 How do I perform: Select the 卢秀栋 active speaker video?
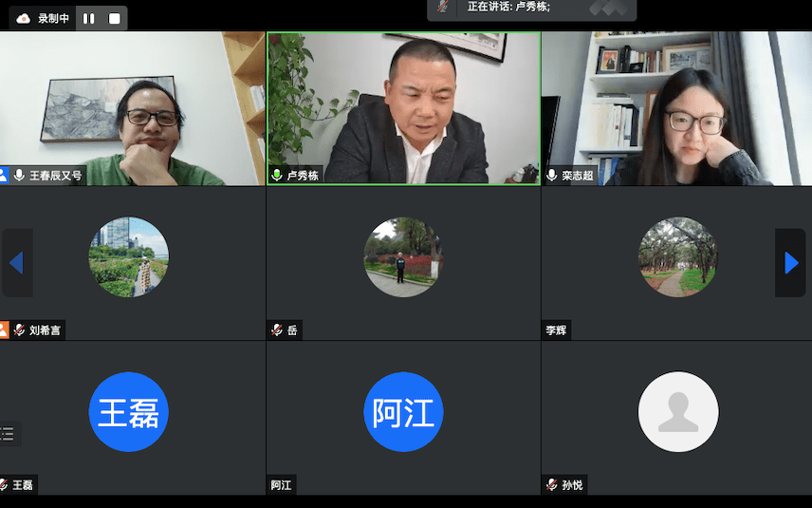pyautogui.click(x=404, y=108)
